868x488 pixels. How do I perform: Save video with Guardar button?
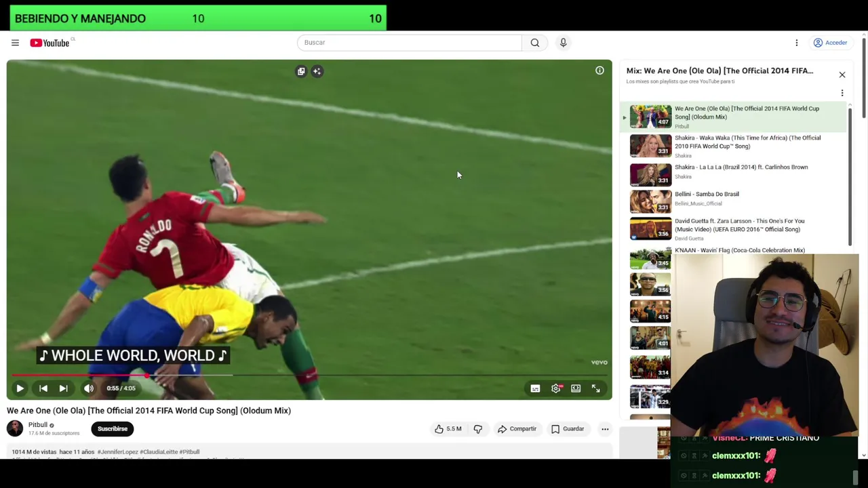coord(567,429)
